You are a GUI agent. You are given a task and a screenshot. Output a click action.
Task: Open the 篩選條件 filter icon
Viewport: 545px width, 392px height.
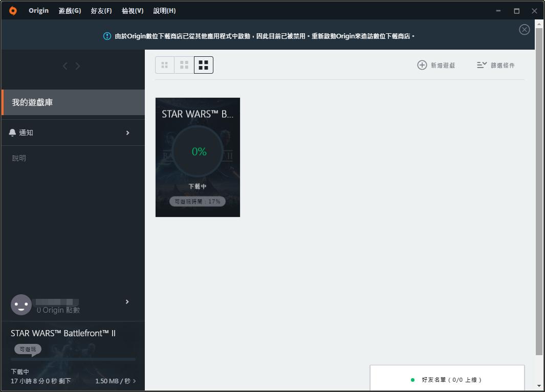481,65
